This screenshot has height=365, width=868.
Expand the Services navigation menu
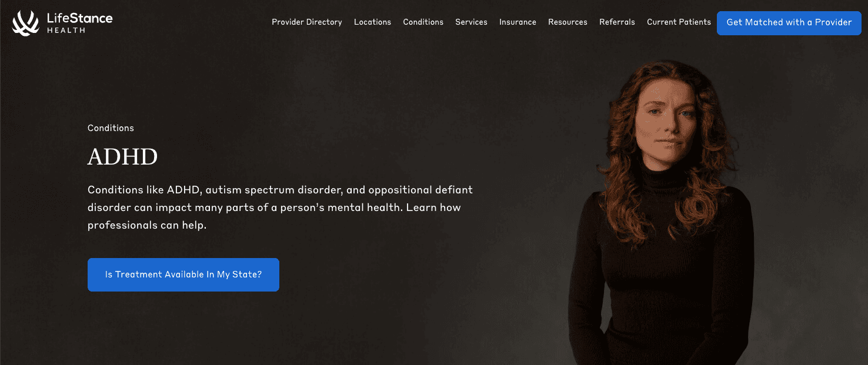(471, 22)
